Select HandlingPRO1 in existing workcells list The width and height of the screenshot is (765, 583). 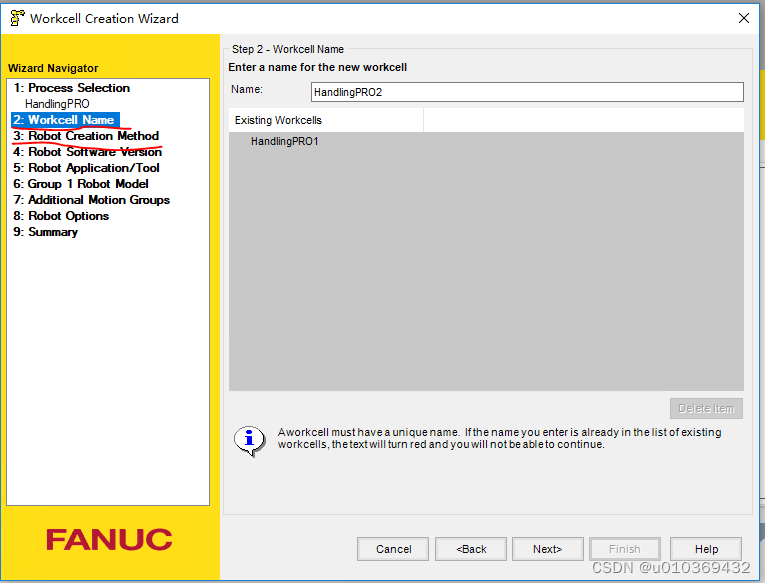(284, 141)
